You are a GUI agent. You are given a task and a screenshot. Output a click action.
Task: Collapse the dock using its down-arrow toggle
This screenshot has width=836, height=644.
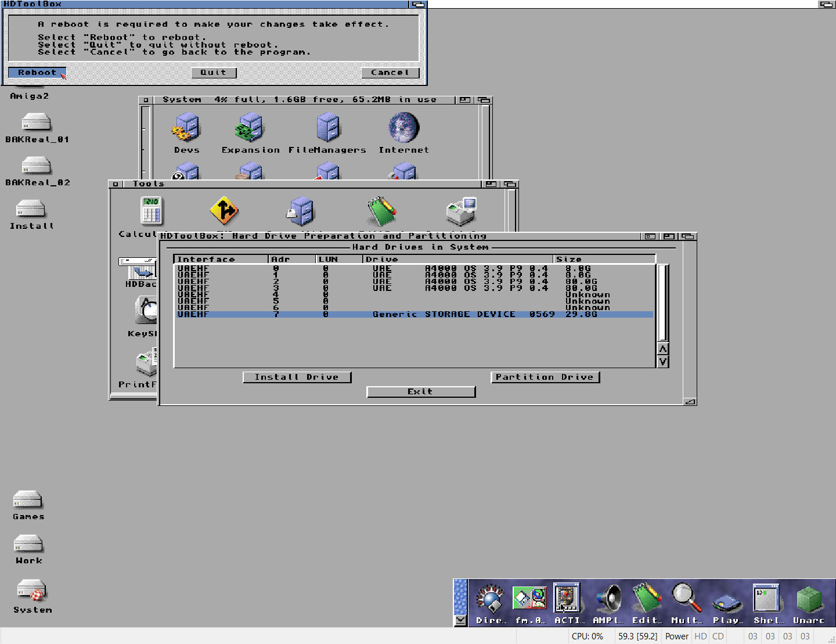point(460,621)
